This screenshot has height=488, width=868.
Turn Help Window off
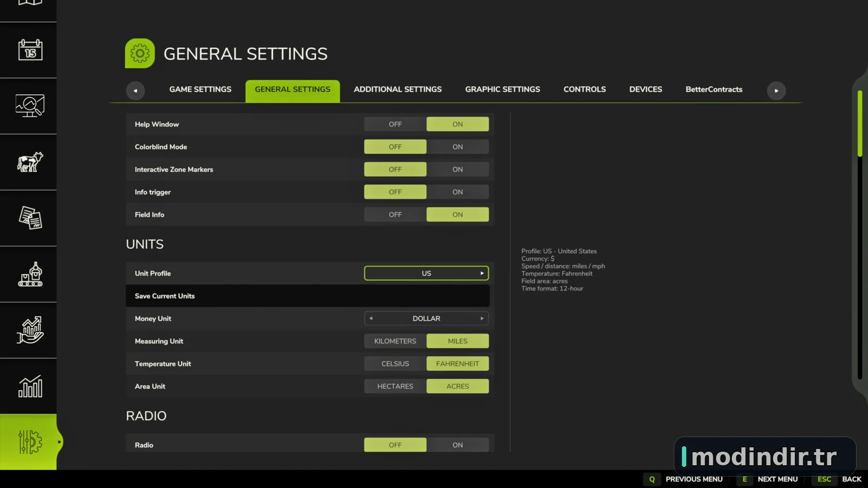pos(395,124)
